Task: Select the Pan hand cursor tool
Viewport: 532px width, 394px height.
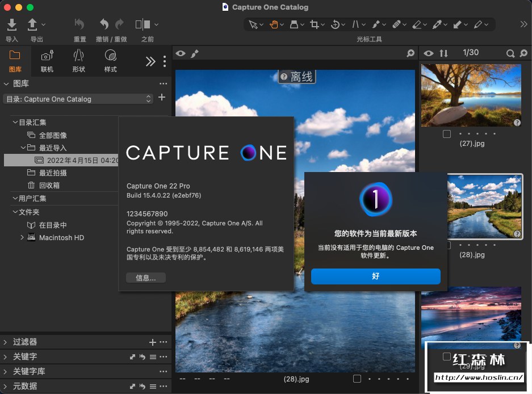Action: coord(274,24)
